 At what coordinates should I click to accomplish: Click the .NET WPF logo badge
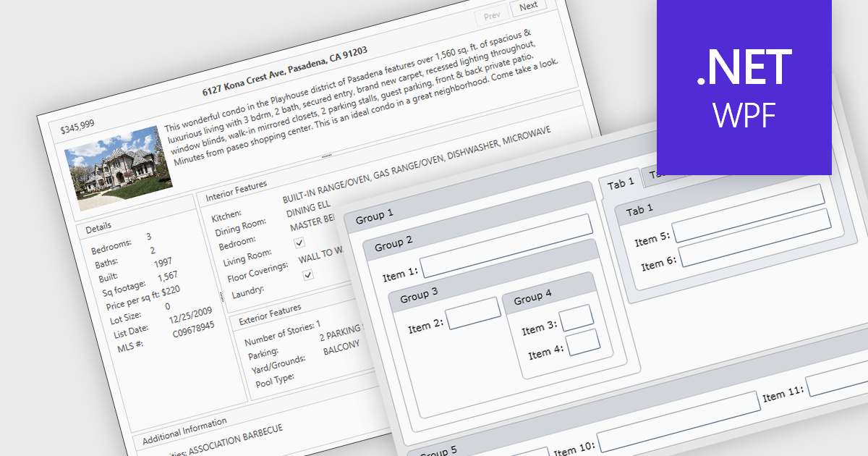tap(744, 87)
